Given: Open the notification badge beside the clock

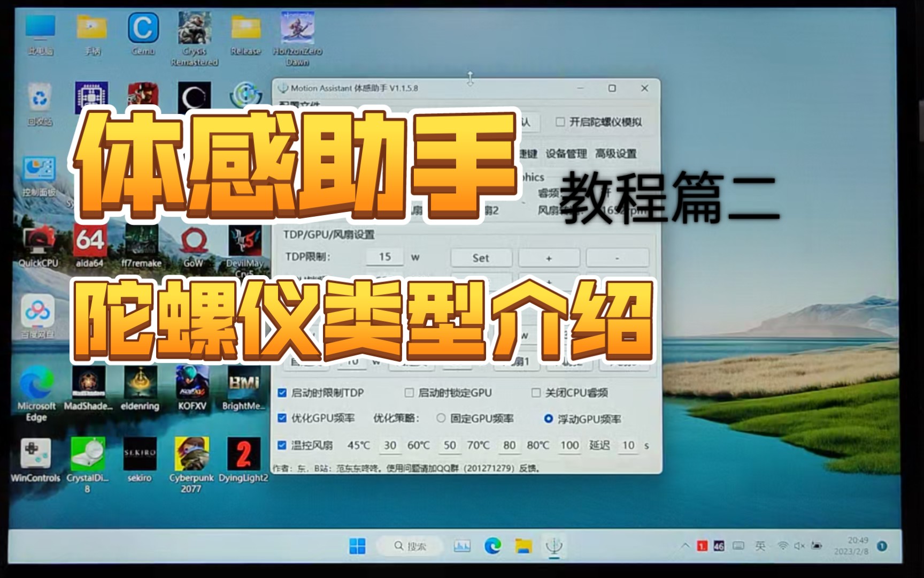Looking at the screenshot, I should pyautogui.click(x=882, y=546).
